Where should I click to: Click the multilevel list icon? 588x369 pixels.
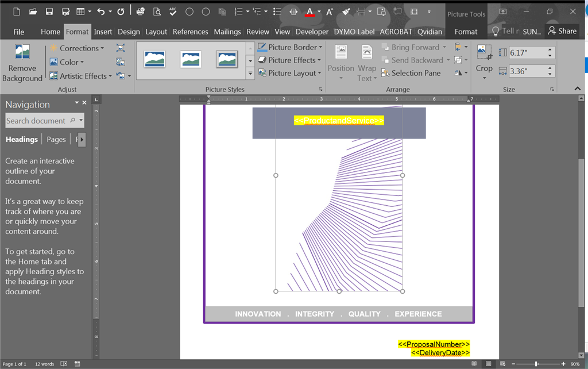pos(257,12)
